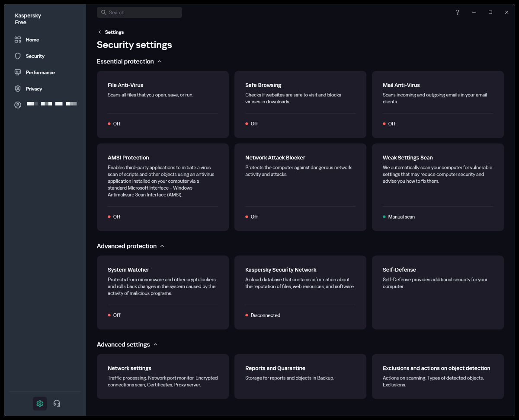519x420 pixels.
Task: Open the Network Attack Blocker card
Action: 300,187
